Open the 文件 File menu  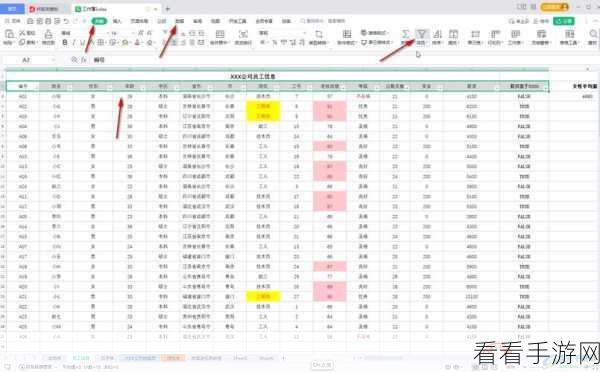13,21
